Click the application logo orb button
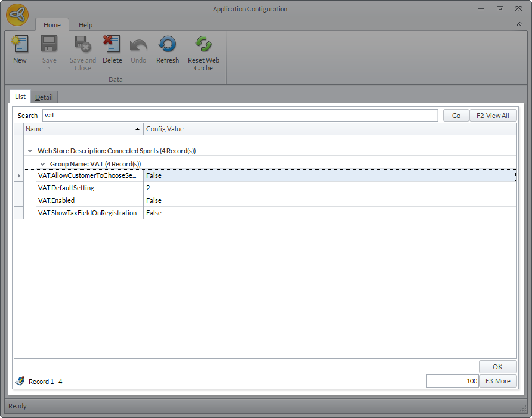The height and width of the screenshot is (418, 532). pyautogui.click(x=17, y=15)
